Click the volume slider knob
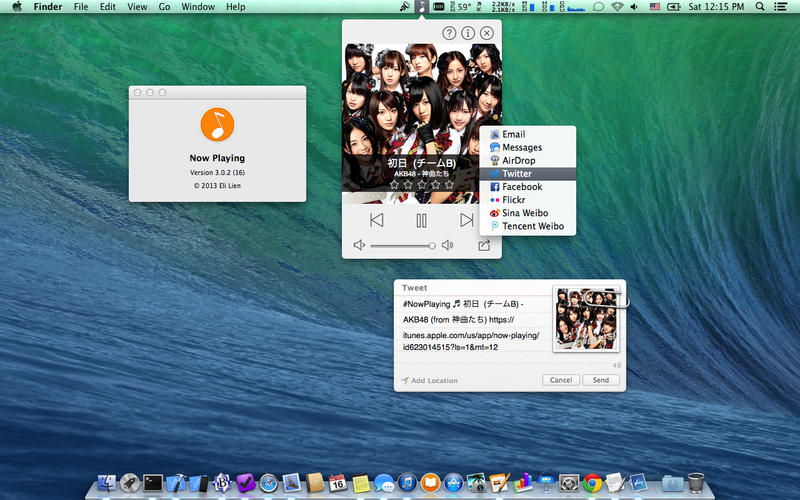Viewport: 800px width, 500px height. click(432, 246)
